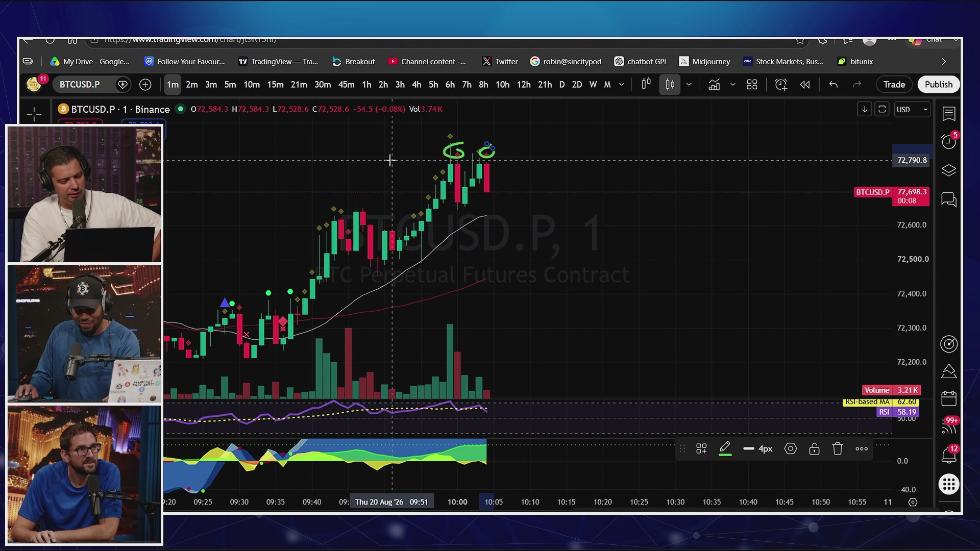Open drawing settings hexagon icon in floating toolbar
Viewport: 980px width, 551px height.
[791, 449]
